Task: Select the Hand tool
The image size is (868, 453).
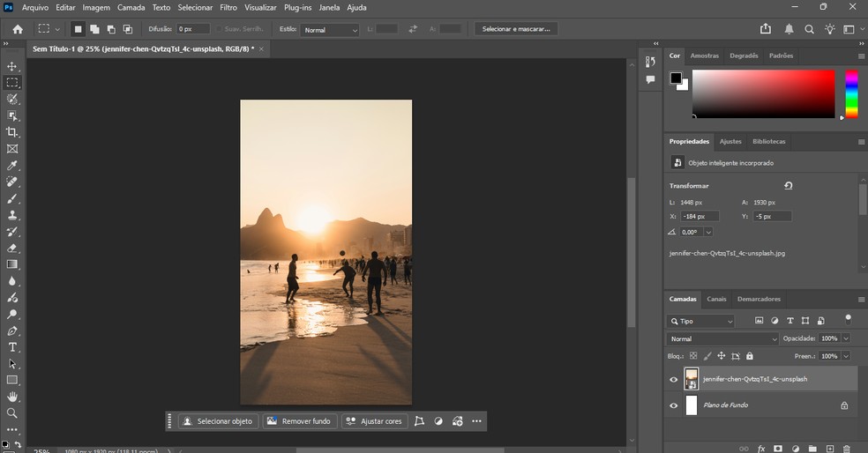Action: coord(12,397)
